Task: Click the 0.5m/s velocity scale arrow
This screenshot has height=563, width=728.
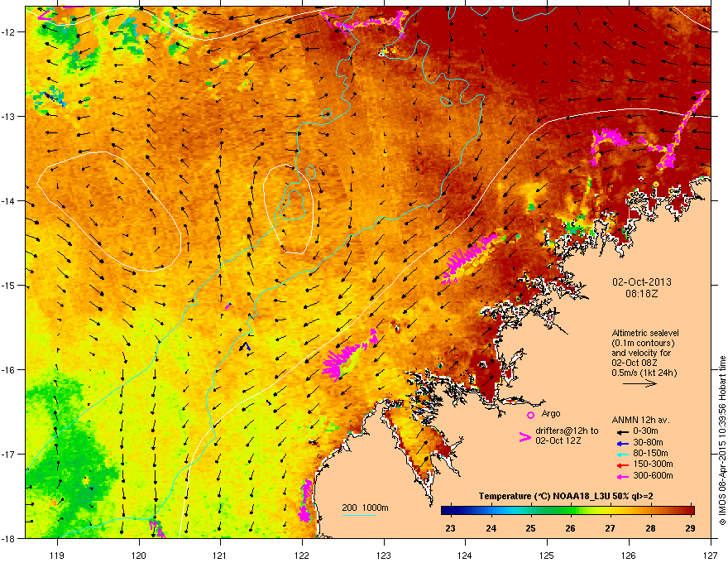Action: coord(639,383)
